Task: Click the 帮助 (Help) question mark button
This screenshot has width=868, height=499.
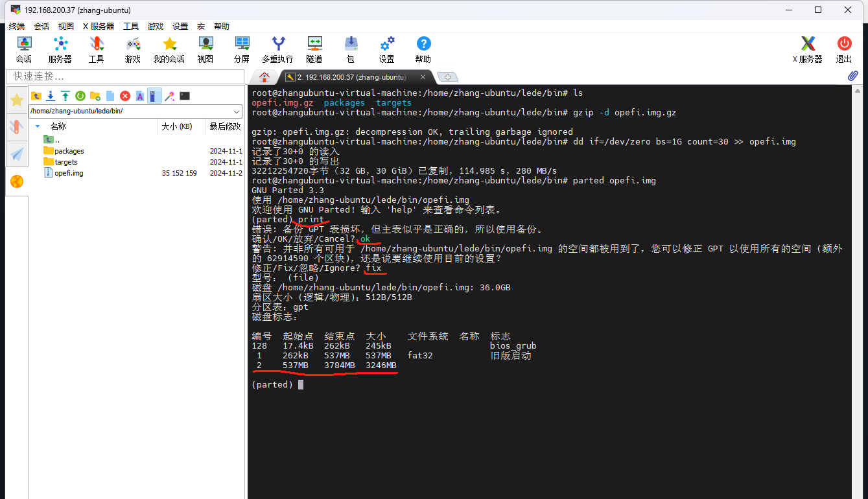Action: click(423, 49)
